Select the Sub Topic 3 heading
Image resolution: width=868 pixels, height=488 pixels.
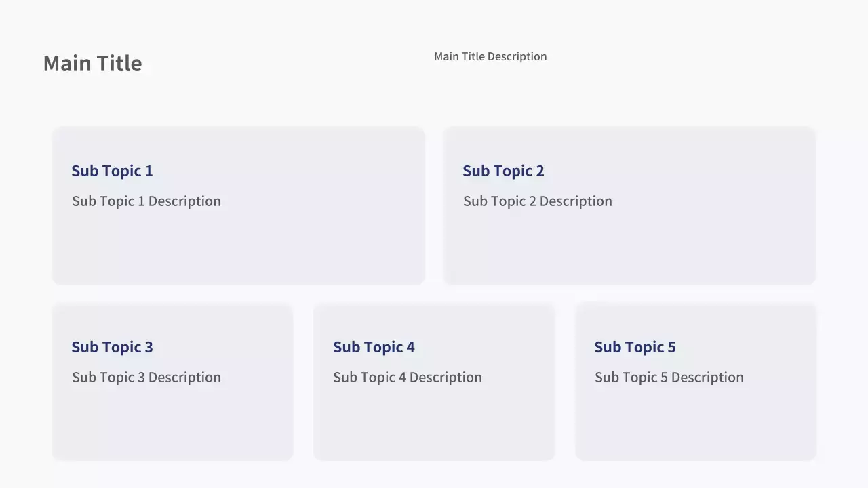112,347
